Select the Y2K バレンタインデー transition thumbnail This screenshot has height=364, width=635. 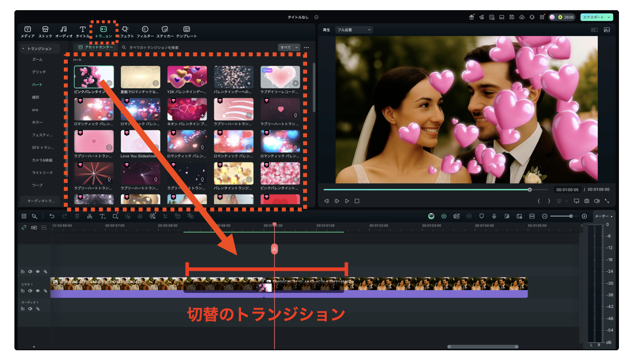187,77
